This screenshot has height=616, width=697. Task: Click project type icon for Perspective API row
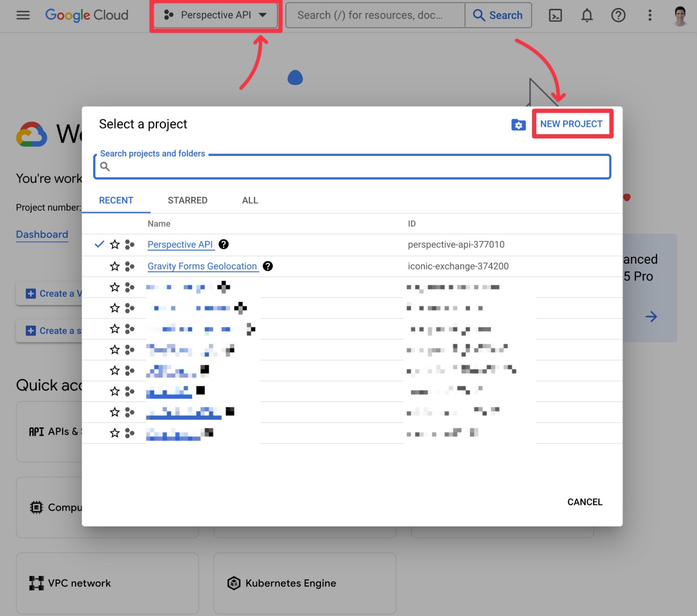coord(130,244)
